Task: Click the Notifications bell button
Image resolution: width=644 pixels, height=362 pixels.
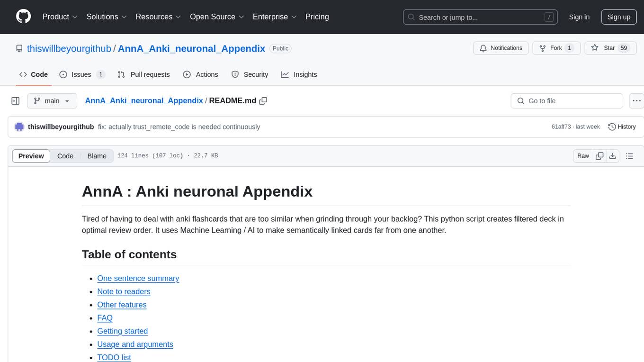Action: point(501,48)
